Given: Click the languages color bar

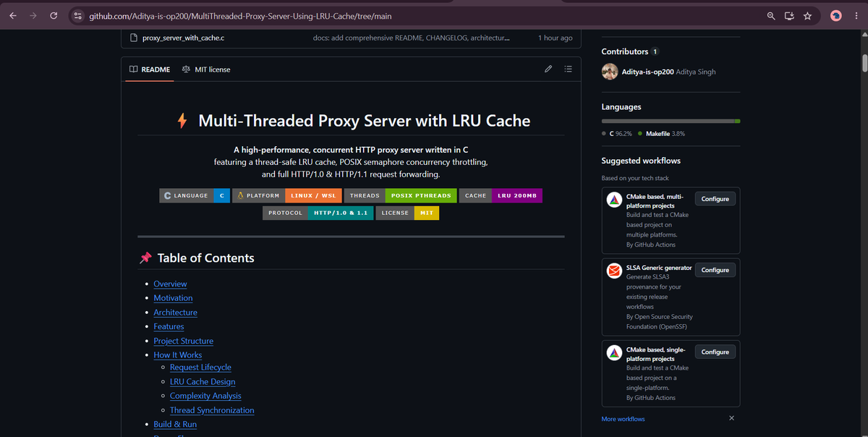Looking at the screenshot, I should point(671,121).
